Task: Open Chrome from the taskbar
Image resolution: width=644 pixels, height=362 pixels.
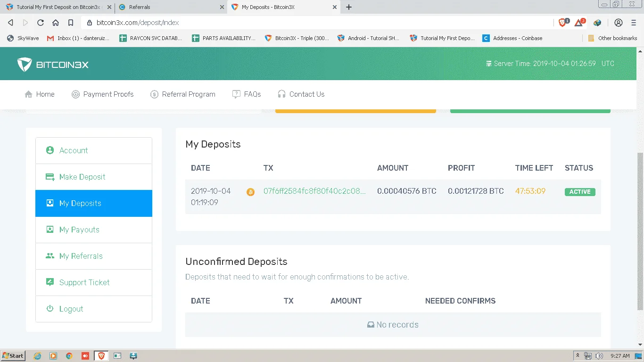Action: pyautogui.click(x=69, y=356)
